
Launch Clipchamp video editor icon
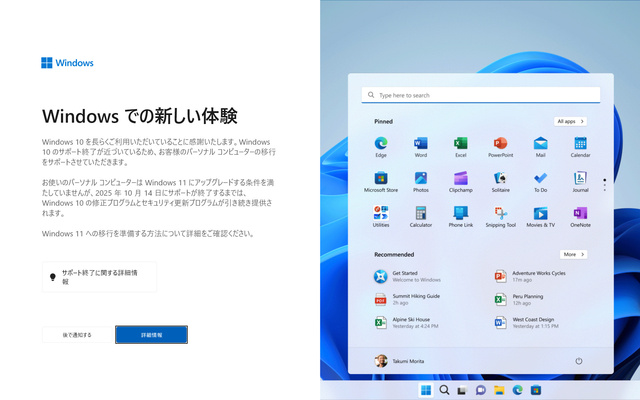coord(460,178)
